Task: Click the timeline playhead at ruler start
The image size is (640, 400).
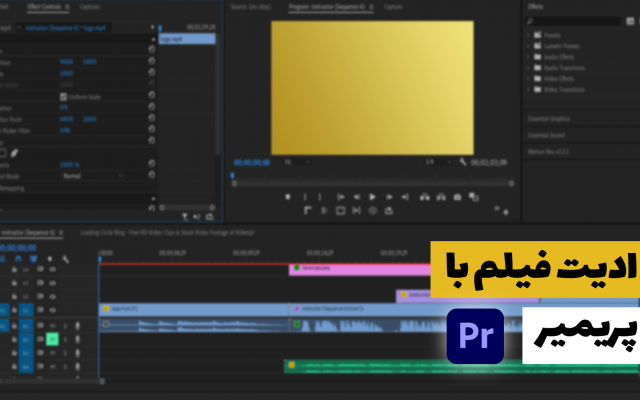Action: (100, 258)
